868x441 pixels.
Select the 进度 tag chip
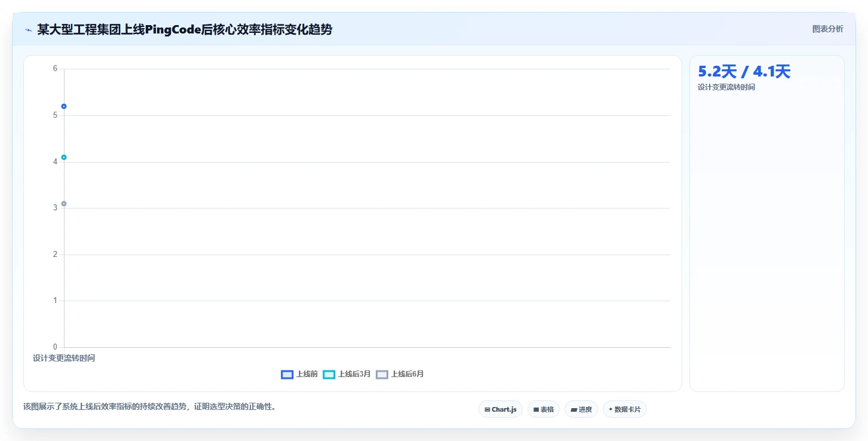point(581,409)
